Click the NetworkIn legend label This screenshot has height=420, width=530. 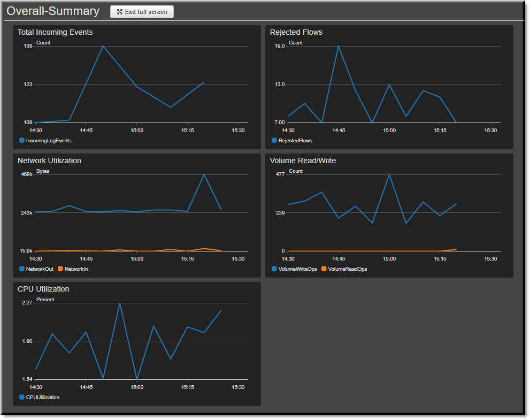point(76,269)
